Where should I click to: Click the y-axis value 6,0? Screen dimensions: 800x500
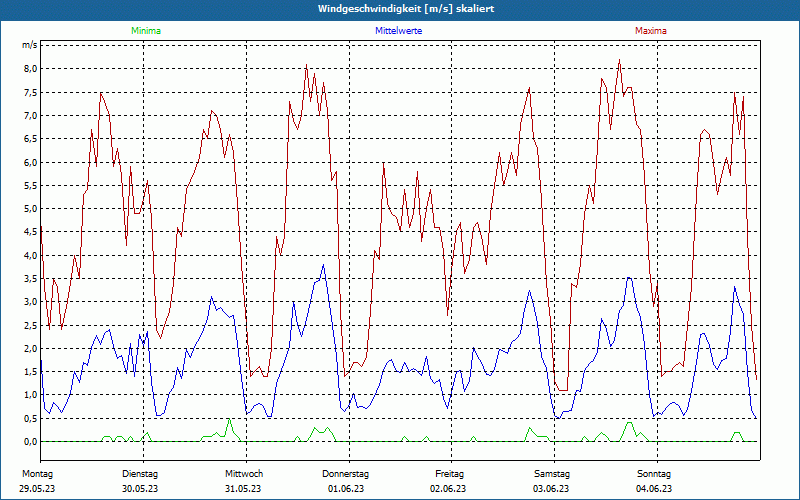click(30, 162)
